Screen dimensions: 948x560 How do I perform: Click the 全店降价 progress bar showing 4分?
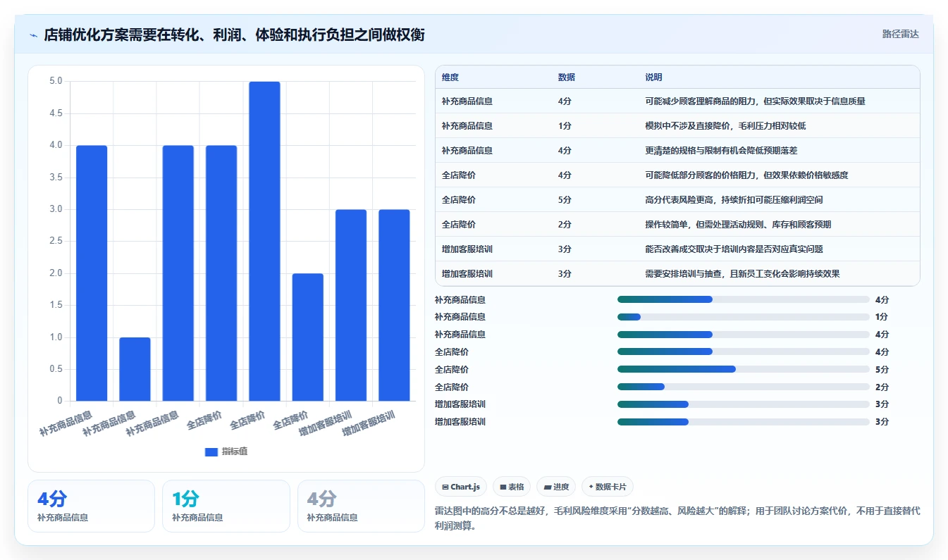[743, 351]
